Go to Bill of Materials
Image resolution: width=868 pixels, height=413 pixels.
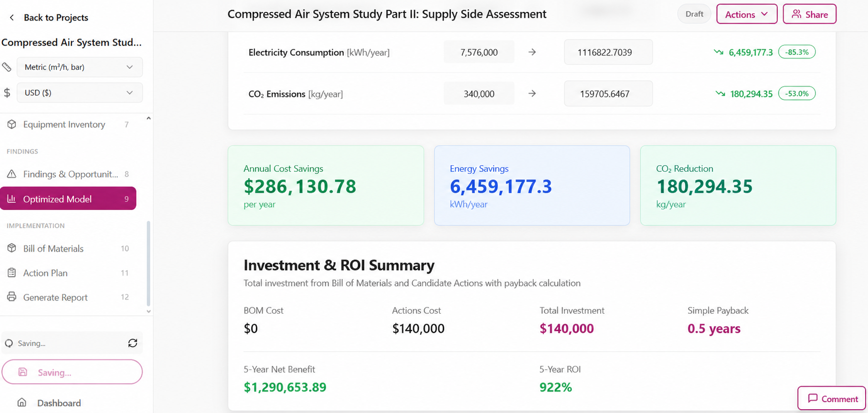coord(68,248)
